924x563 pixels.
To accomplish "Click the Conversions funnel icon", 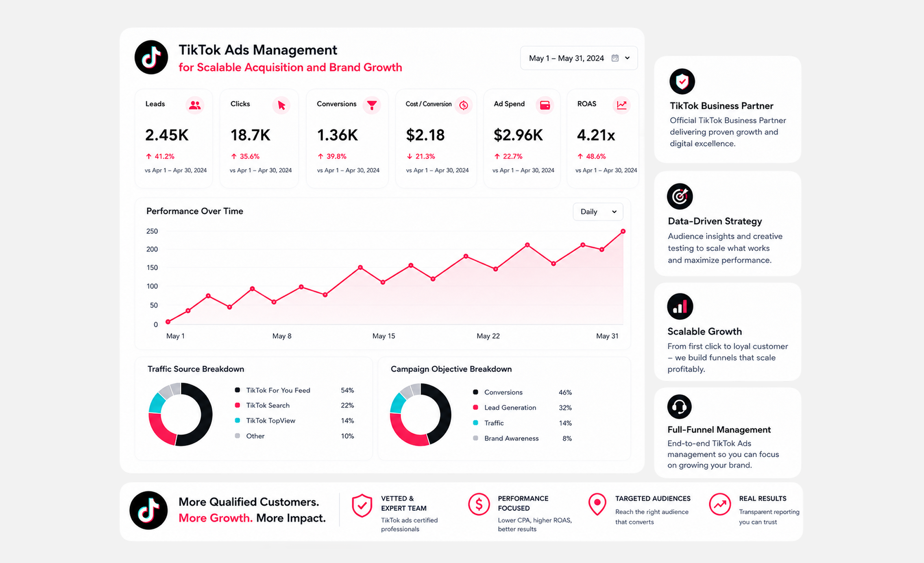I will pyautogui.click(x=372, y=105).
